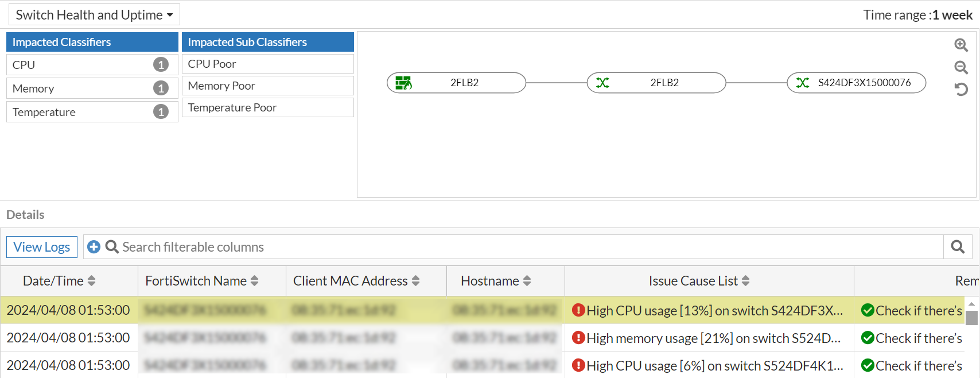Viewport: 980px width, 378px height.
Task: Sort by the Date/Time column
Action: pyautogui.click(x=91, y=281)
